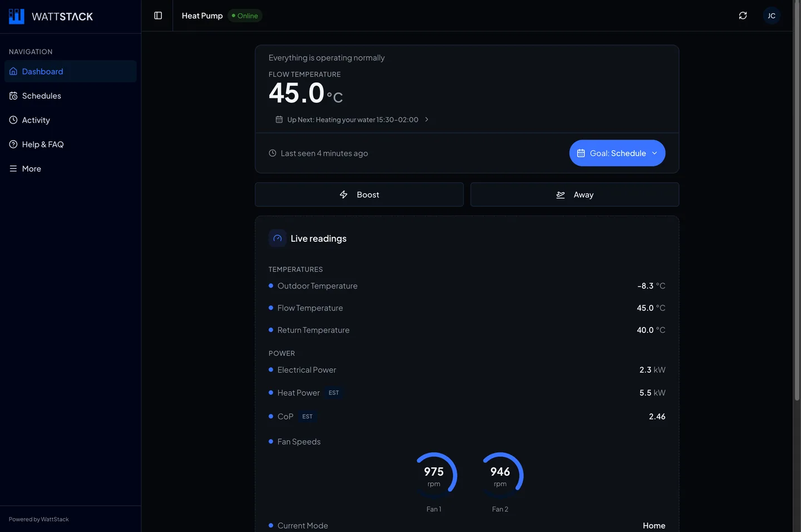This screenshot has height=532, width=801.
Task: Select the Flow Temperature row label
Action: tap(310, 308)
